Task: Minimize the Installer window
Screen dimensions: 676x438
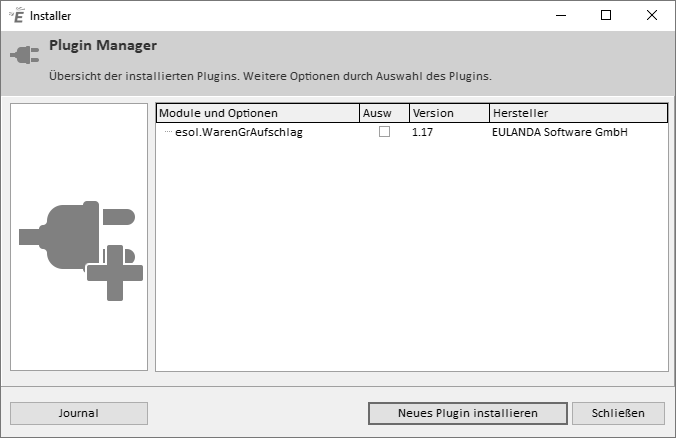Action: coord(561,16)
